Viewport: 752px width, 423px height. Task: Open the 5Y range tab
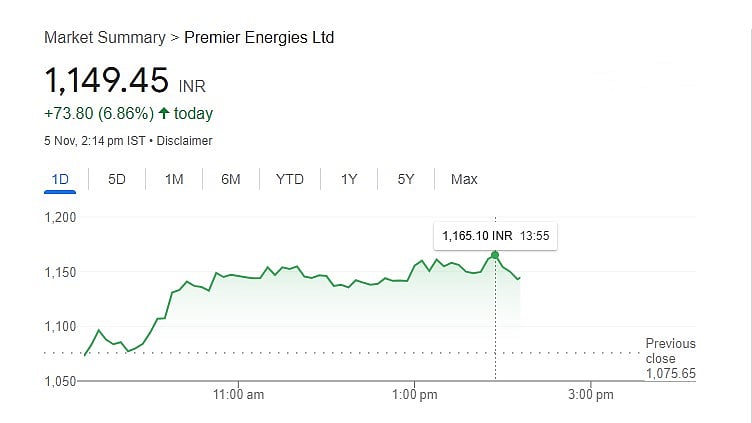tap(406, 180)
